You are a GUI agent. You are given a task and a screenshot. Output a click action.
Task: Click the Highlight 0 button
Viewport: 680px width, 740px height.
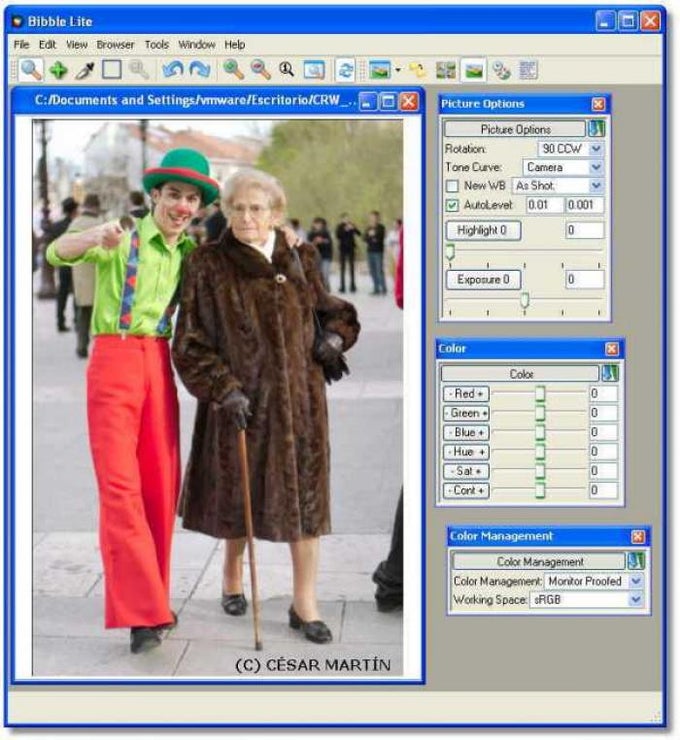pos(483,230)
